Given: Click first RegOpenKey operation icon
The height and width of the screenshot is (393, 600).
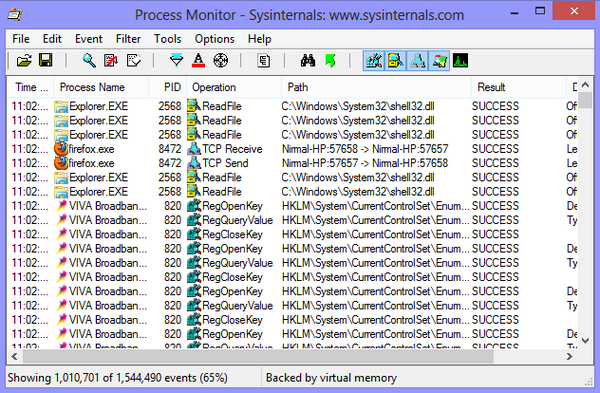Looking at the screenshot, I should (194, 206).
